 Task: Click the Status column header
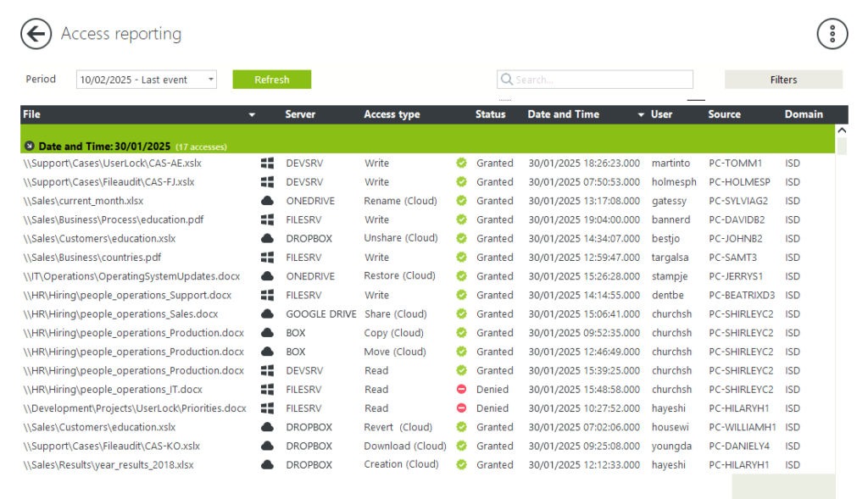(x=490, y=114)
